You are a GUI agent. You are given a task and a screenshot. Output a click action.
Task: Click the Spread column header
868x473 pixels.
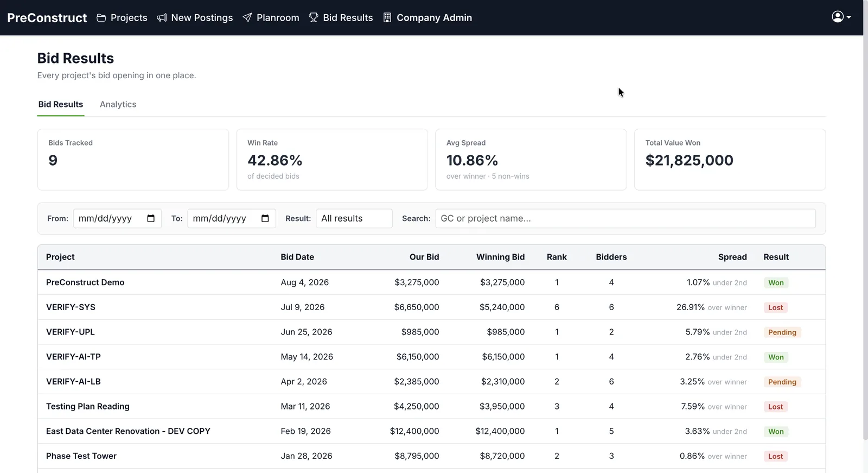(x=732, y=257)
